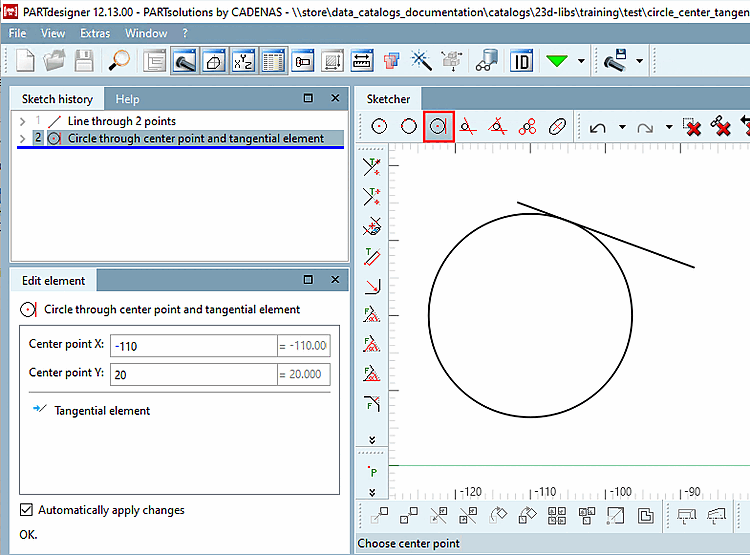Click the Redo arrow
The height and width of the screenshot is (555, 750).
pos(645,127)
